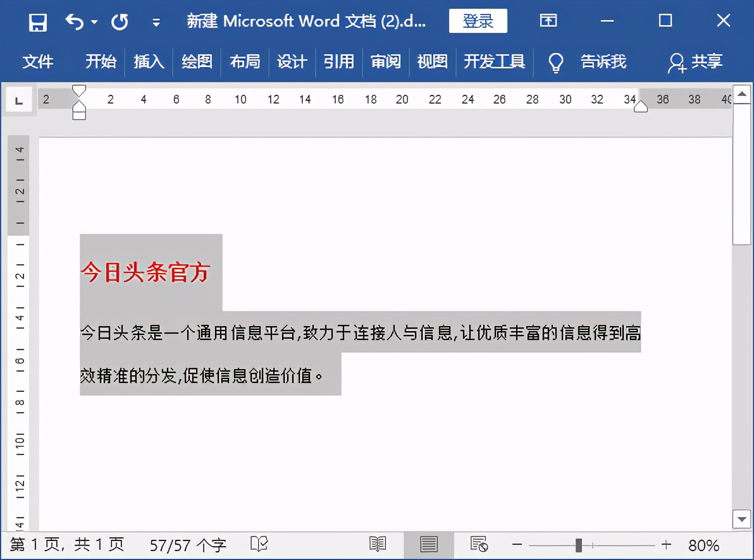The image size is (754, 560).
Task: Maximize the Word window
Action: tap(665, 20)
